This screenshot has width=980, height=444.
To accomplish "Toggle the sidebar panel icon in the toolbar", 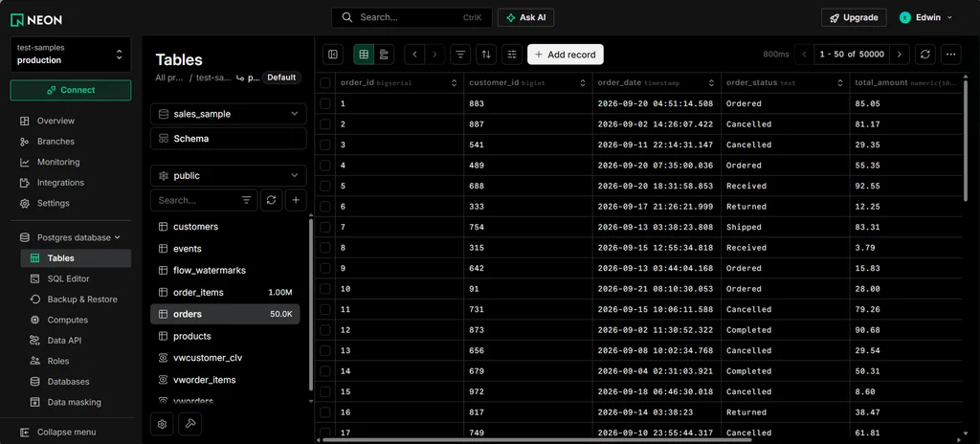I will click(x=333, y=55).
